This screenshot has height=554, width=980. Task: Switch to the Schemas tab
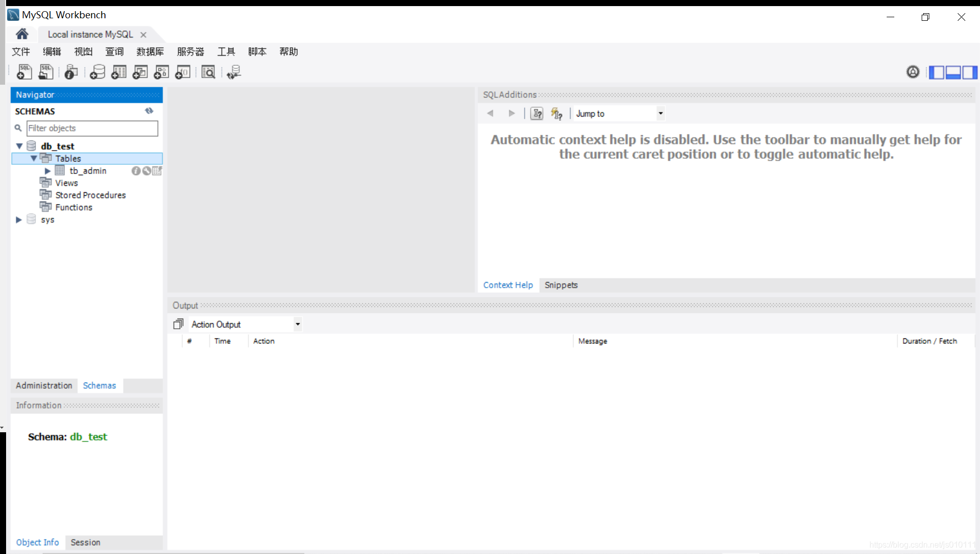(99, 386)
